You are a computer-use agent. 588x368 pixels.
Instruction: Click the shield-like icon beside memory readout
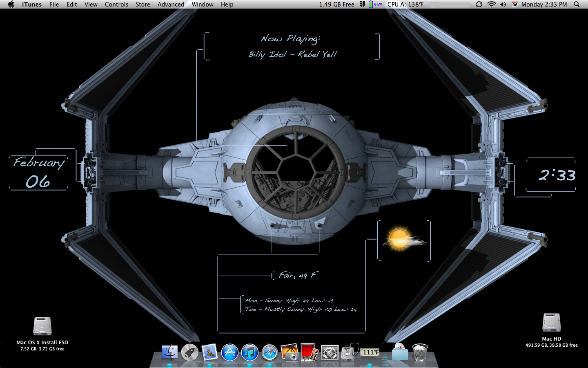[x=362, y=4]
